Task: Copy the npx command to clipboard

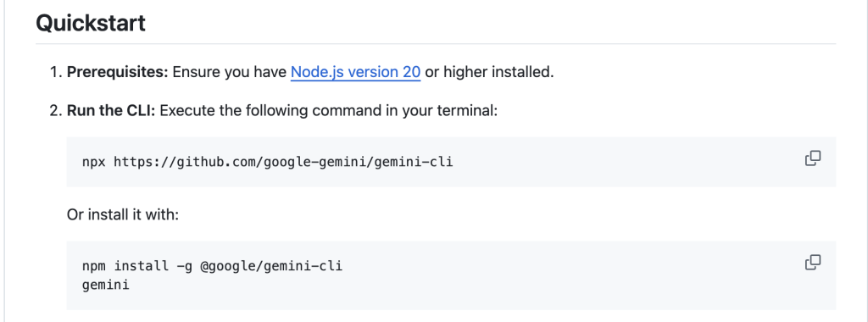Action: click(x=812, y=158)
